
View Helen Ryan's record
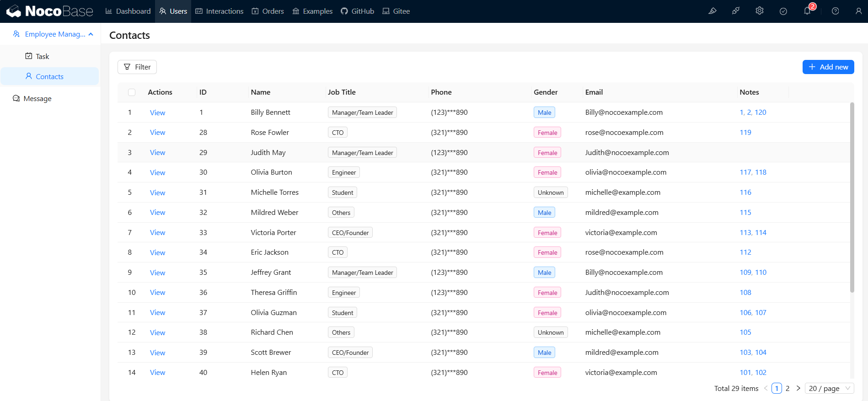click(157, 373)
